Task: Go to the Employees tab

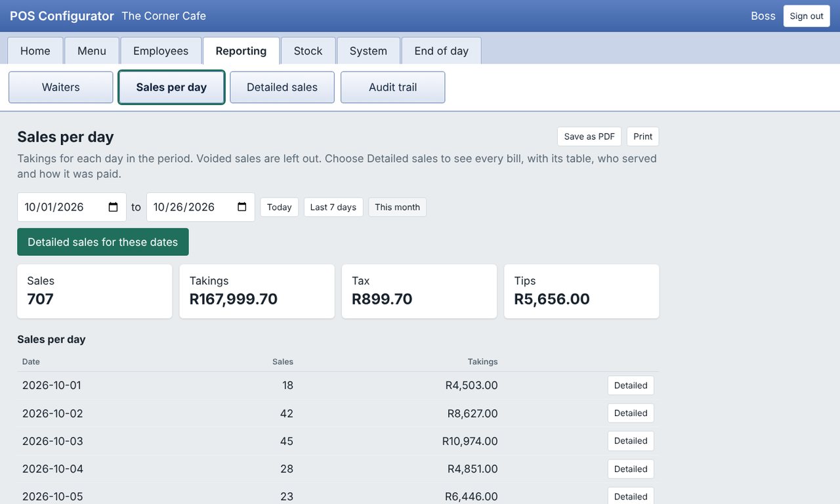Action: [161, 51]
